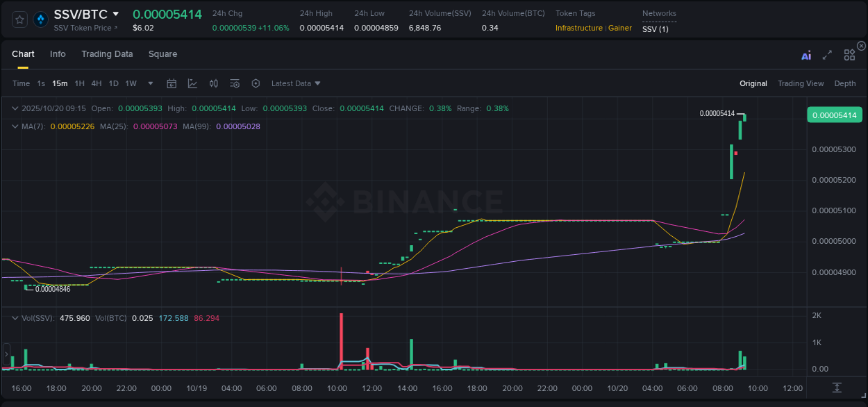Click the Infrastructure token tag
Screen dimensions: 868x407
[x=578, y=28]
